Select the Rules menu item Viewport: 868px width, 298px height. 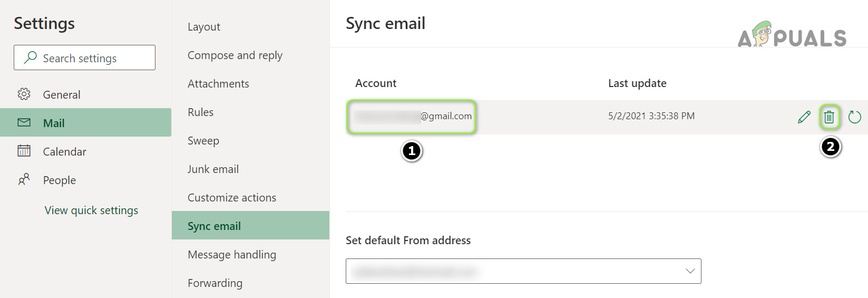point(201,112)
